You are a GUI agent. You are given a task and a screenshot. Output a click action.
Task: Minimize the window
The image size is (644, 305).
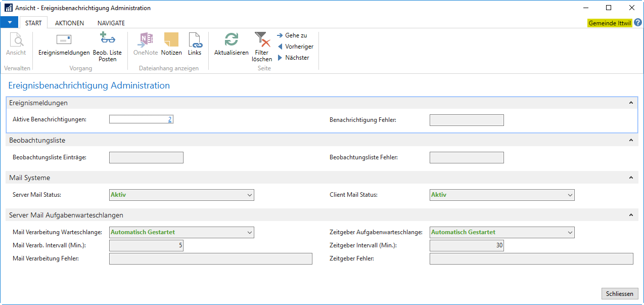coord(586,8)
